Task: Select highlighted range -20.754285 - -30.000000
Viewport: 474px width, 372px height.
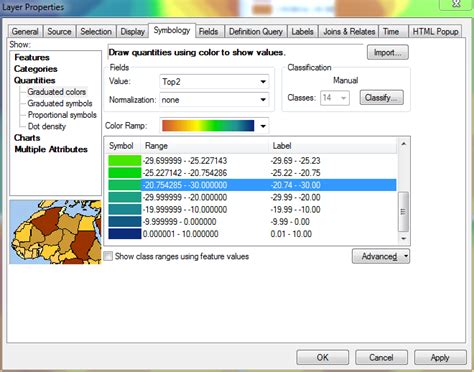Action: click(185, 185)
